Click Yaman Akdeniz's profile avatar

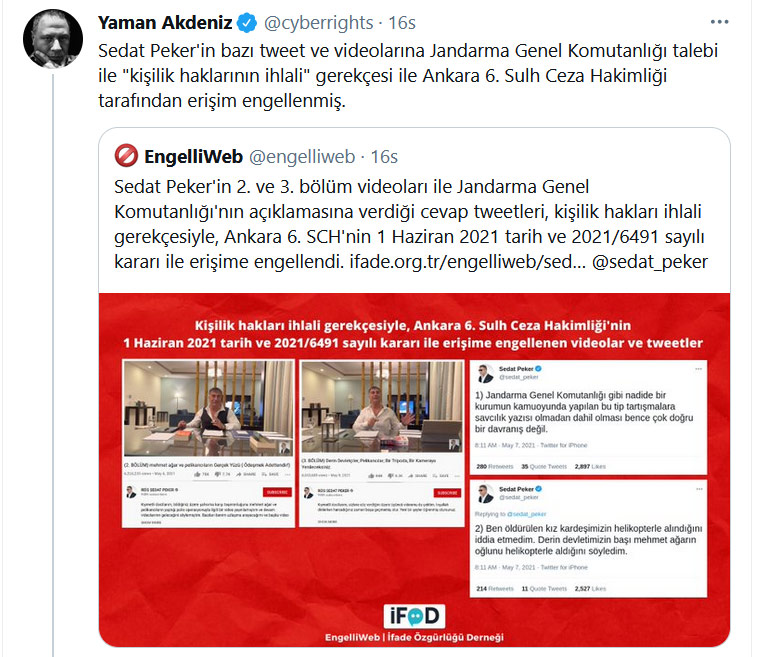tap(53, 39)
